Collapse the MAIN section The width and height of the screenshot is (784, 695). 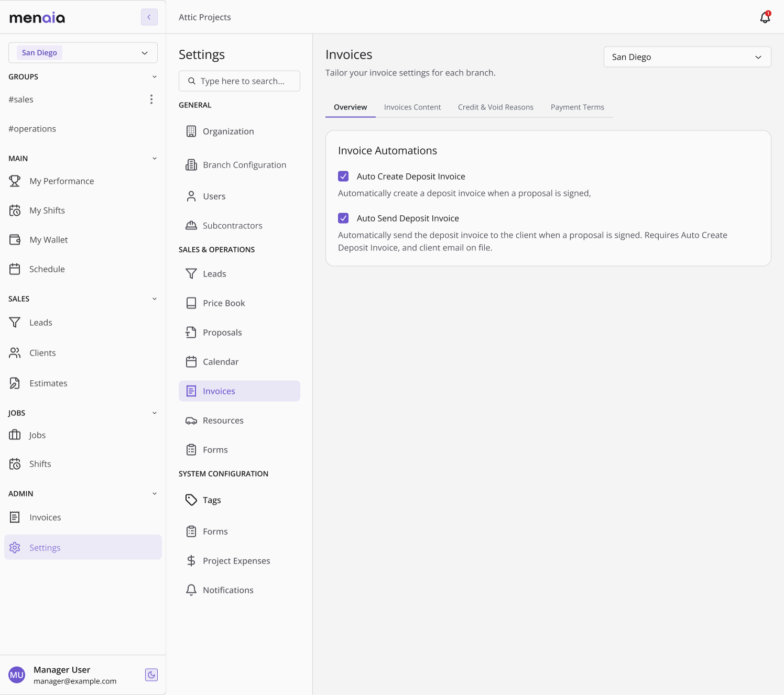(x=155, y=159)
